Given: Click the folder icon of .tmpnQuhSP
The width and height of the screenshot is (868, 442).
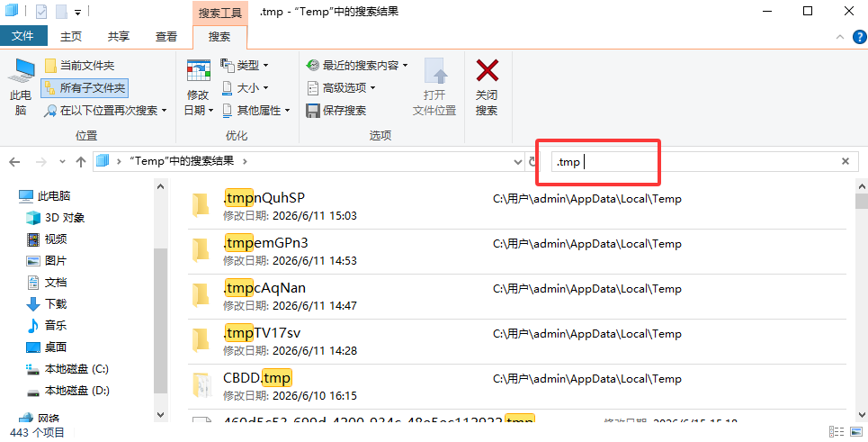Looking at the screenshot, I should (201, 205).
